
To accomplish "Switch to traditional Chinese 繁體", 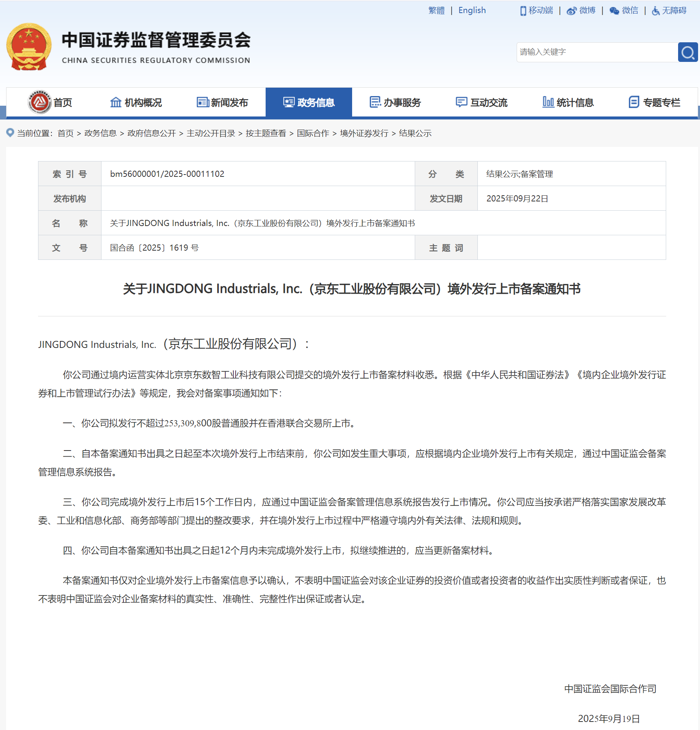I will (x=436, y=10).
